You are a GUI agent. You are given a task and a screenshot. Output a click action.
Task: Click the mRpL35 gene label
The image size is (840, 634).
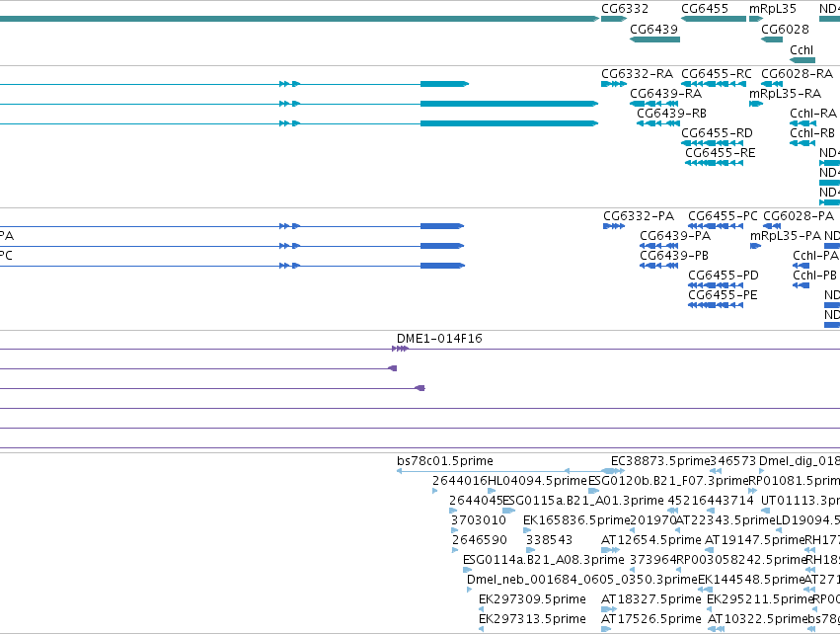(x=773, y=9)
